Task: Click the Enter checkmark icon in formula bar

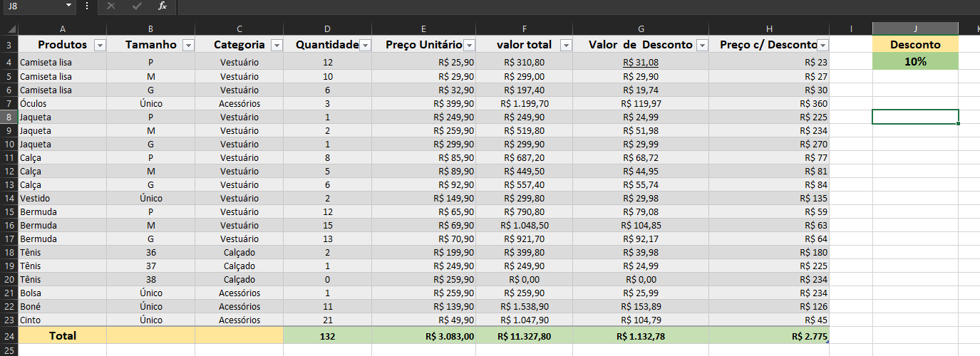Action: 136,6
